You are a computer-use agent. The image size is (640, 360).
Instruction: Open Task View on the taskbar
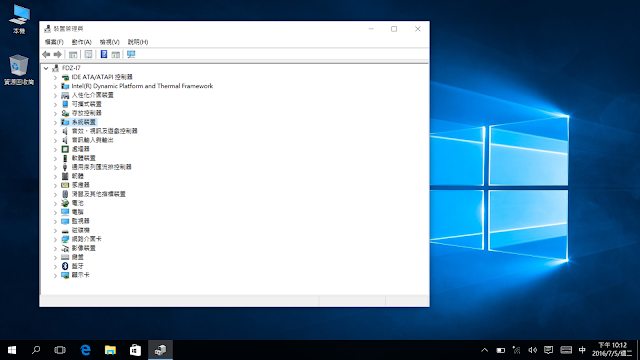coord(60,350)
